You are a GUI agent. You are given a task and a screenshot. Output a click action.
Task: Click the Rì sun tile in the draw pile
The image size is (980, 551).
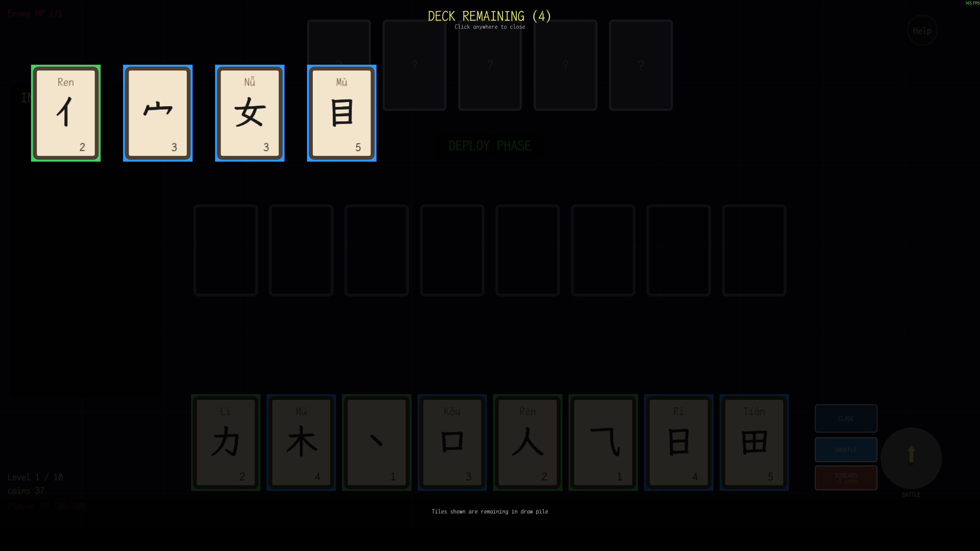(x=679, y=444)
